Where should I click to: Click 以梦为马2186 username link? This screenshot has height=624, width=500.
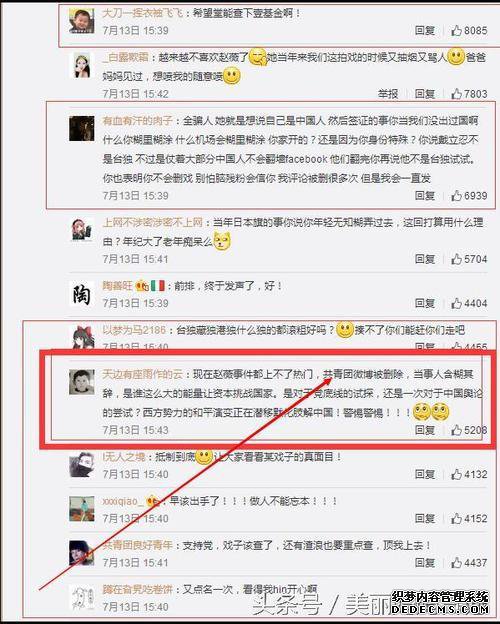134,330
